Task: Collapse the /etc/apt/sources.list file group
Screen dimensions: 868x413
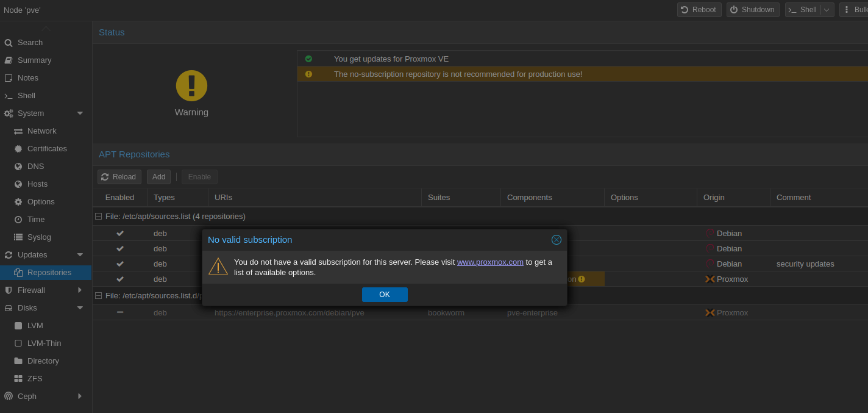Action: tap(98, 216)
